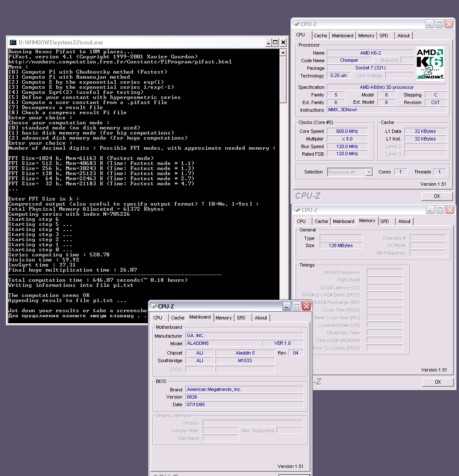Minimize the CPU-Z CPU tab window

coord(429,24)
